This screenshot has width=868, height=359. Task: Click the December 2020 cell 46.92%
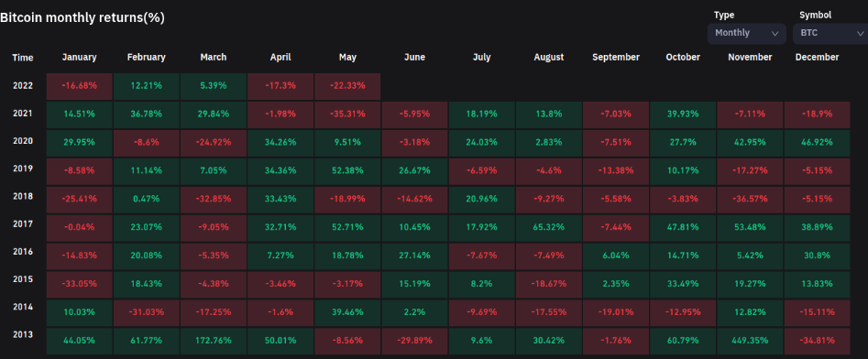pos(817,143)
